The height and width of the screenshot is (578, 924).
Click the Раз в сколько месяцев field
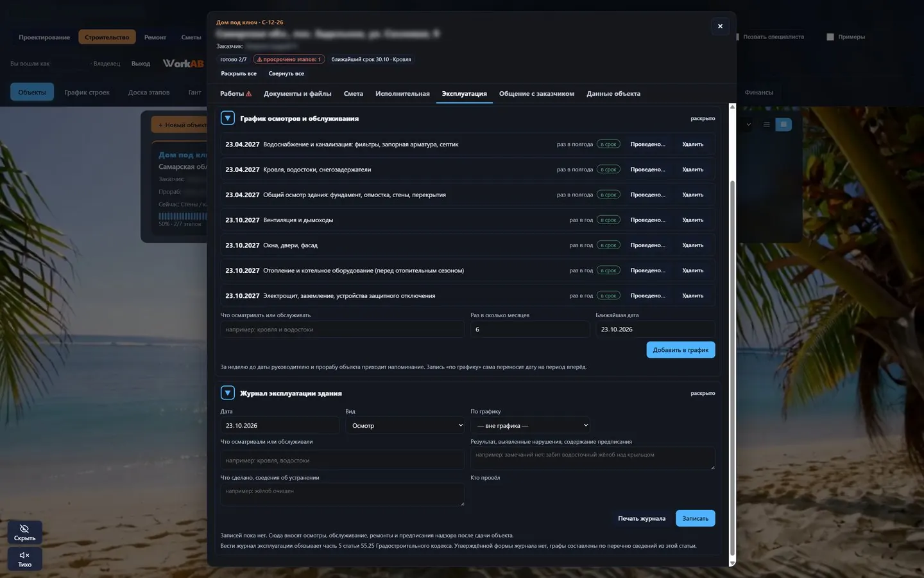point(530,329)
